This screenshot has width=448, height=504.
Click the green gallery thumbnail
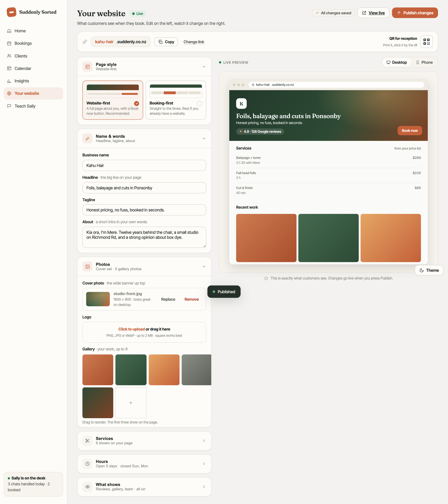131,370
